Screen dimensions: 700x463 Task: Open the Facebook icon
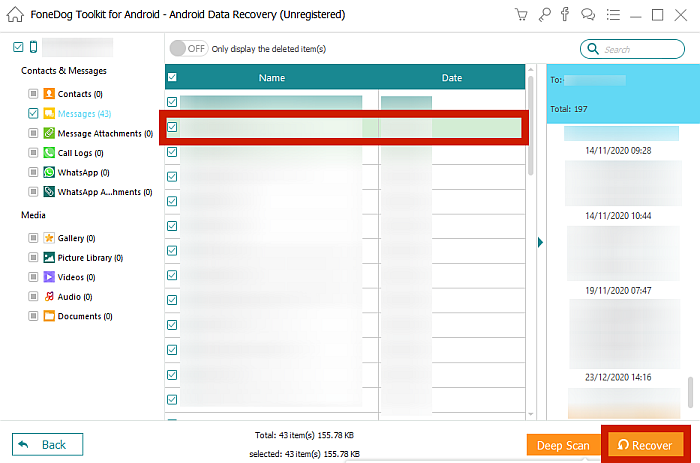565,14
